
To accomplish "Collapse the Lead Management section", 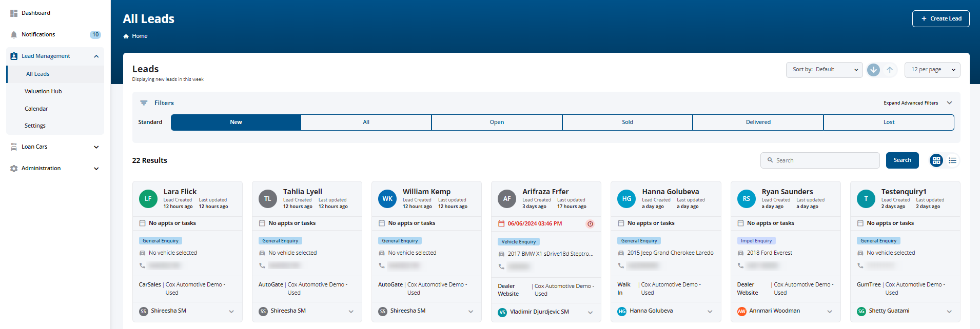I will pyautogui.click(x=96, y=56).
